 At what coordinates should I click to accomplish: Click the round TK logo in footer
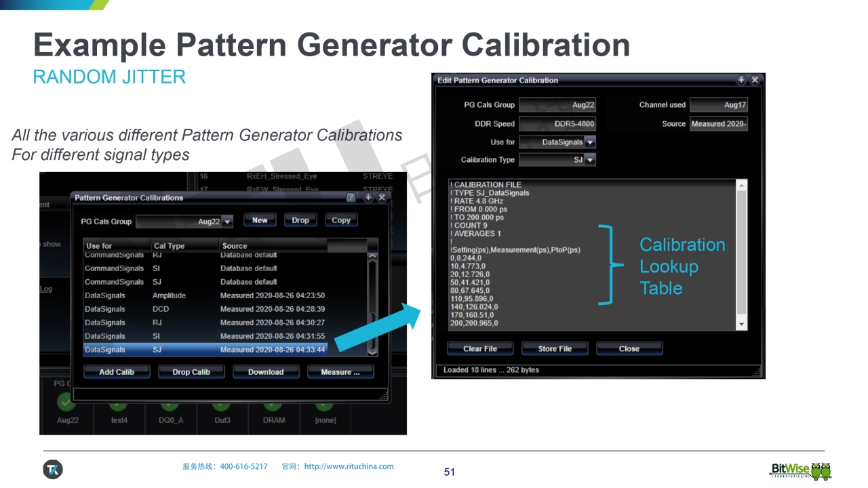(53, 469)
